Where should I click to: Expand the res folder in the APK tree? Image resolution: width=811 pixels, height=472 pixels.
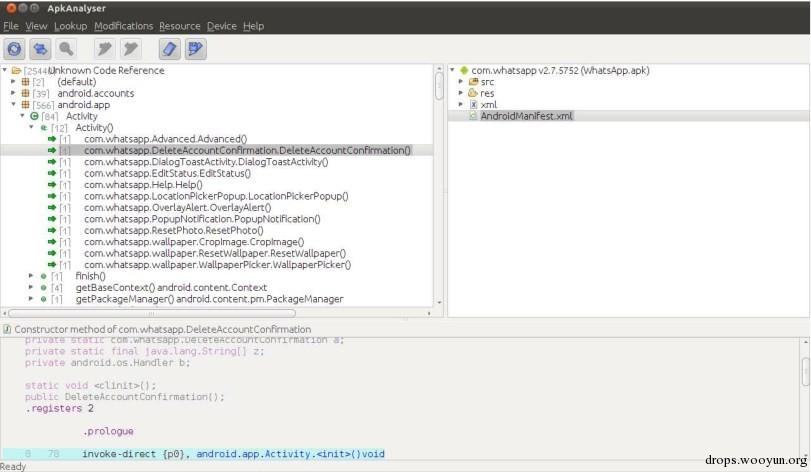tap(461, 93)
